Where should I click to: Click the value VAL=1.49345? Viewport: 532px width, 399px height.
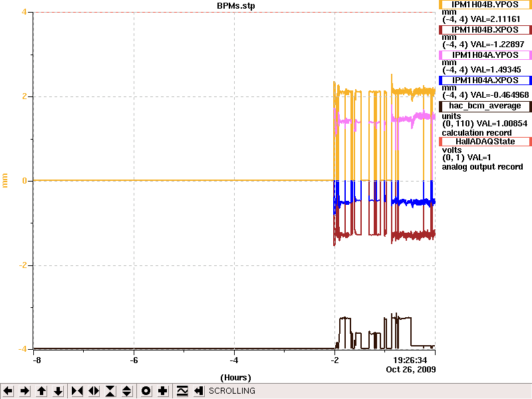coord(494,70)
